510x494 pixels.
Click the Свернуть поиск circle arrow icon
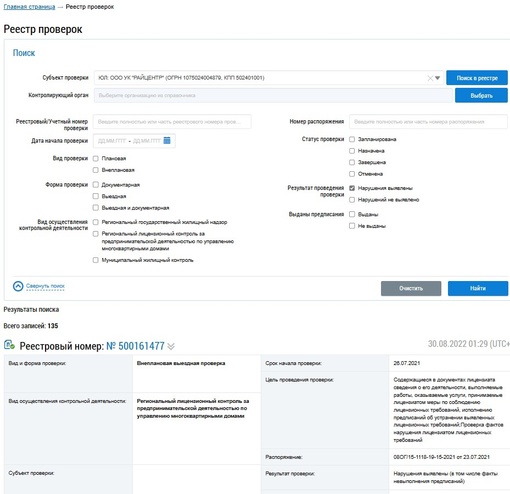coord(18,286)
